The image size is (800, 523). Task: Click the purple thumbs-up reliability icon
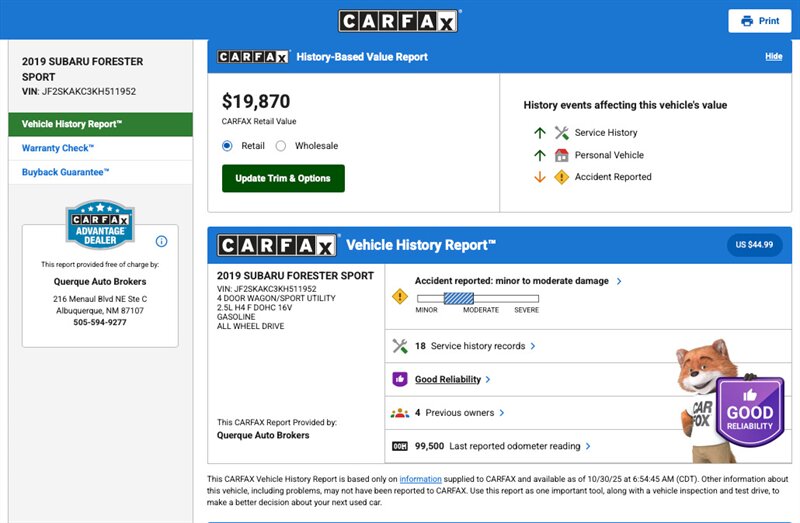(x=400, y=379)
